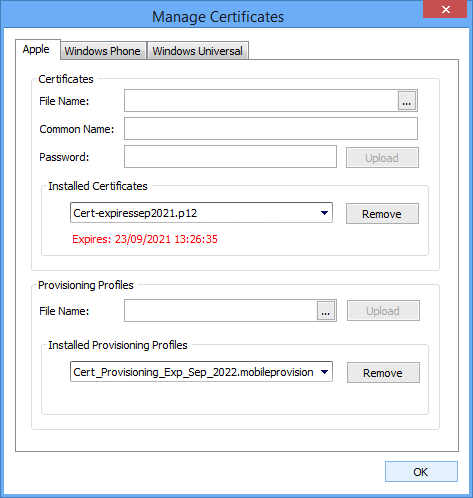Click the Installed Provisioning Profiles label

tap(118, 345)
